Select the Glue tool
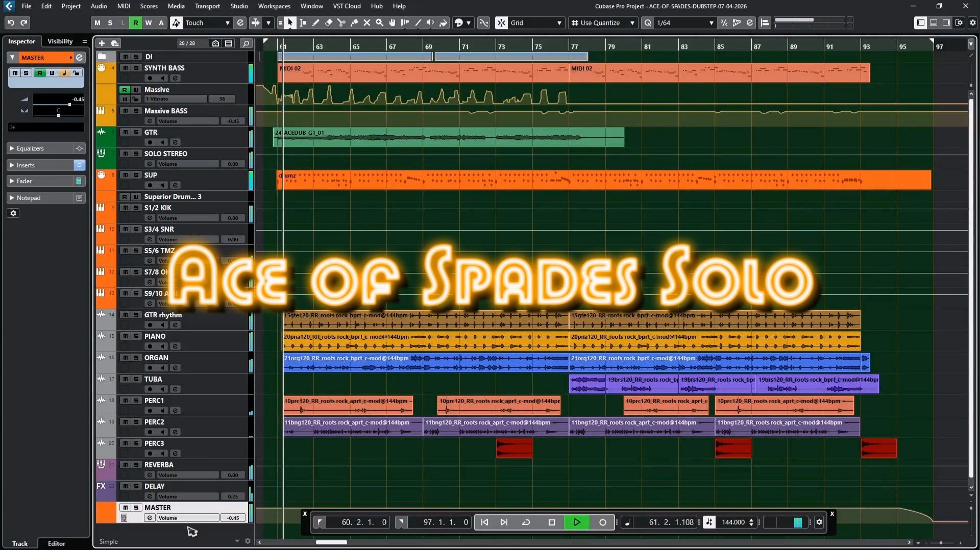The height and width of the screenshot is (550, 980). (354, 22)
